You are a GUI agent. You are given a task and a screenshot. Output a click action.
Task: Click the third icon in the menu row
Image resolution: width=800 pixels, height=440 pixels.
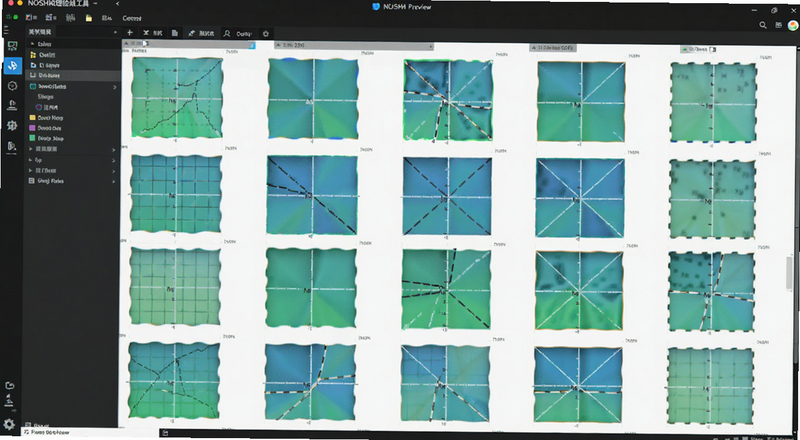tap(70, 17)
